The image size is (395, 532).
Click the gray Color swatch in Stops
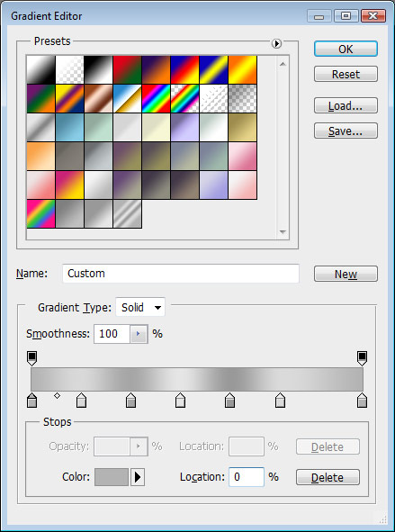112,477
